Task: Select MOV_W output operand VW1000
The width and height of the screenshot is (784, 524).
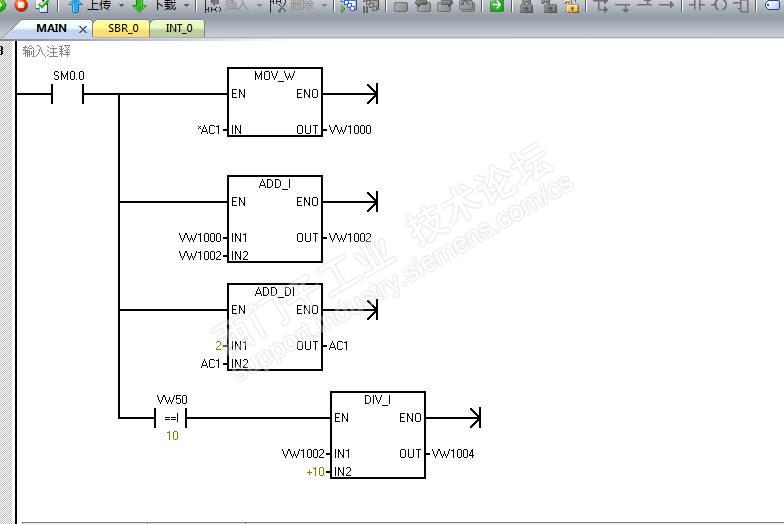Action: pos(350,130)
